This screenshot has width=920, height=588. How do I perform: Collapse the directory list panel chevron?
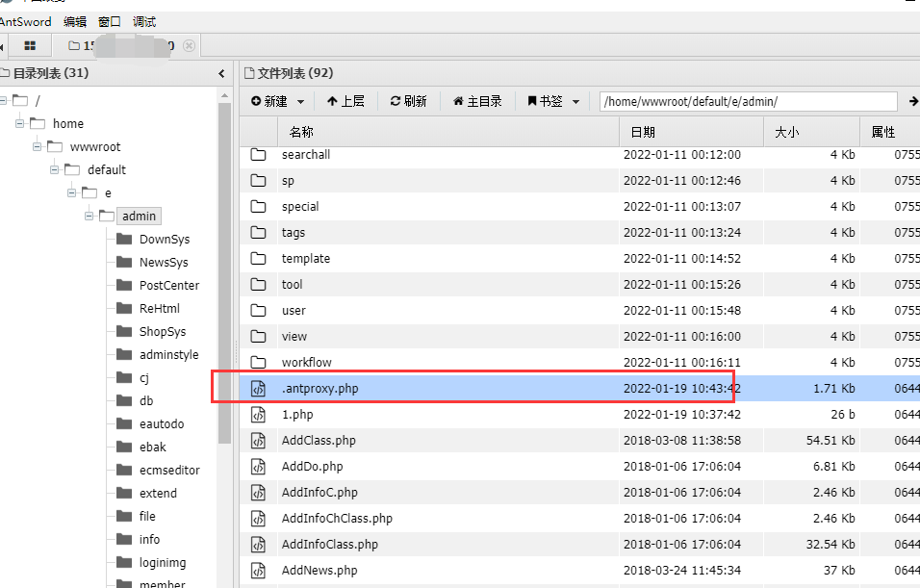pos(221,73)
